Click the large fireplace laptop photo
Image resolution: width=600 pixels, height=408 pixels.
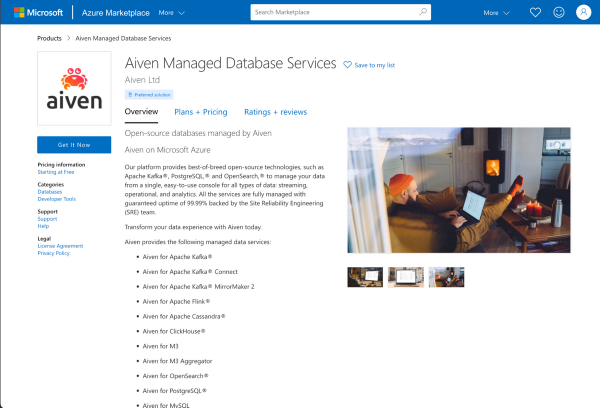[459, 190]
